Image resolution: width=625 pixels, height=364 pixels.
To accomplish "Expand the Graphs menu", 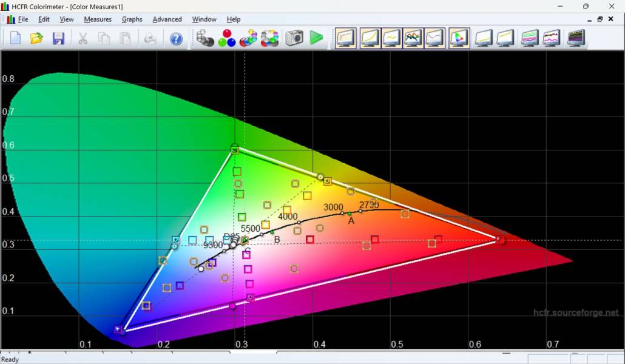I will [x=132, y=19].
